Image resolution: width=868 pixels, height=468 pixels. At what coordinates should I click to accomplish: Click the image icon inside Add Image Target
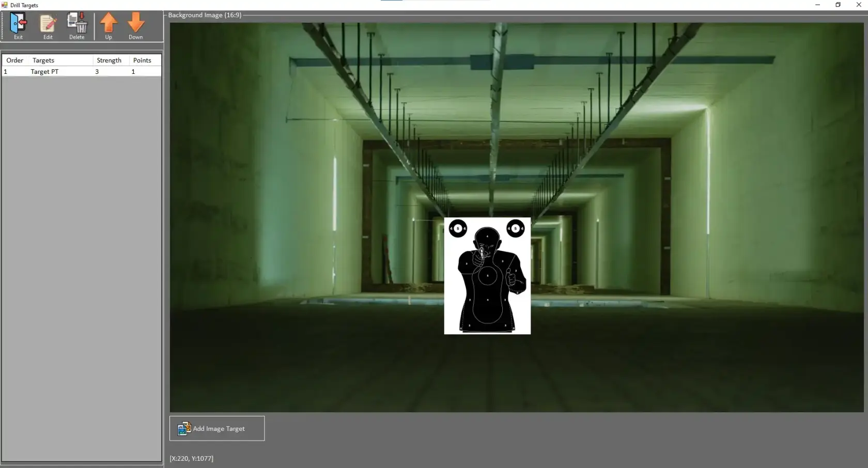pyautogui.click(x=184, y=428)
